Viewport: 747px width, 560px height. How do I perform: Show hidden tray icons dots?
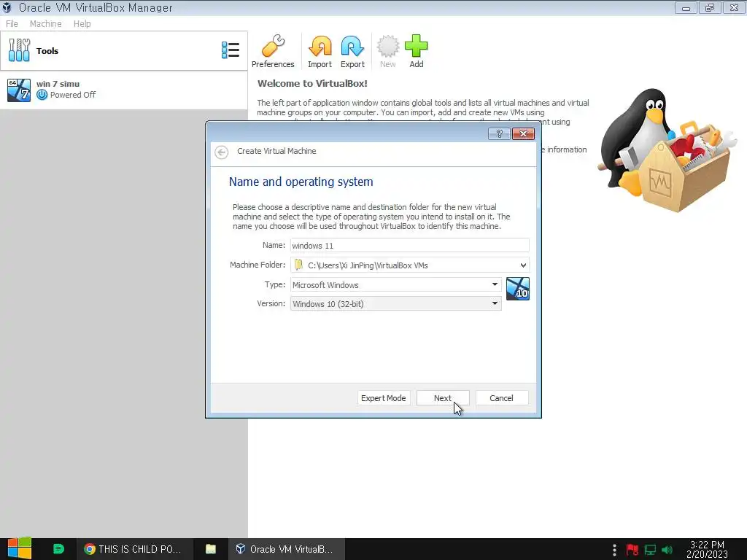coord(614,550)
